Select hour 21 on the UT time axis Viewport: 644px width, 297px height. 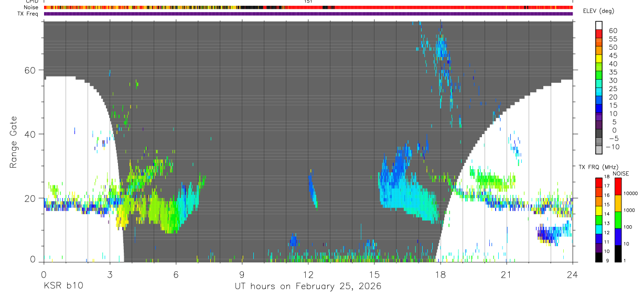pyautogui.click(x=506, y=274)
